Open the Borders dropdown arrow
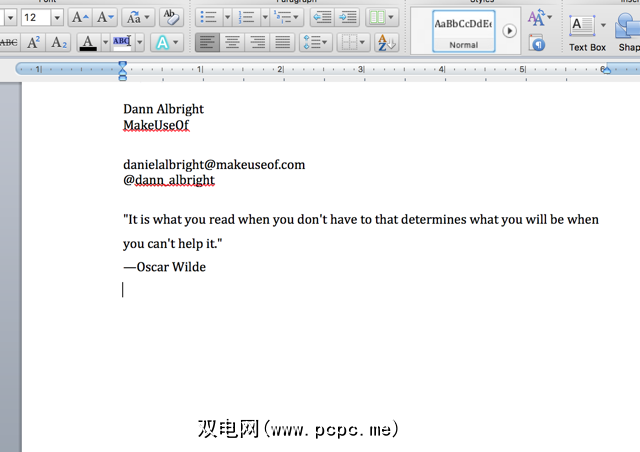640x452 pixels. [363, 42]
